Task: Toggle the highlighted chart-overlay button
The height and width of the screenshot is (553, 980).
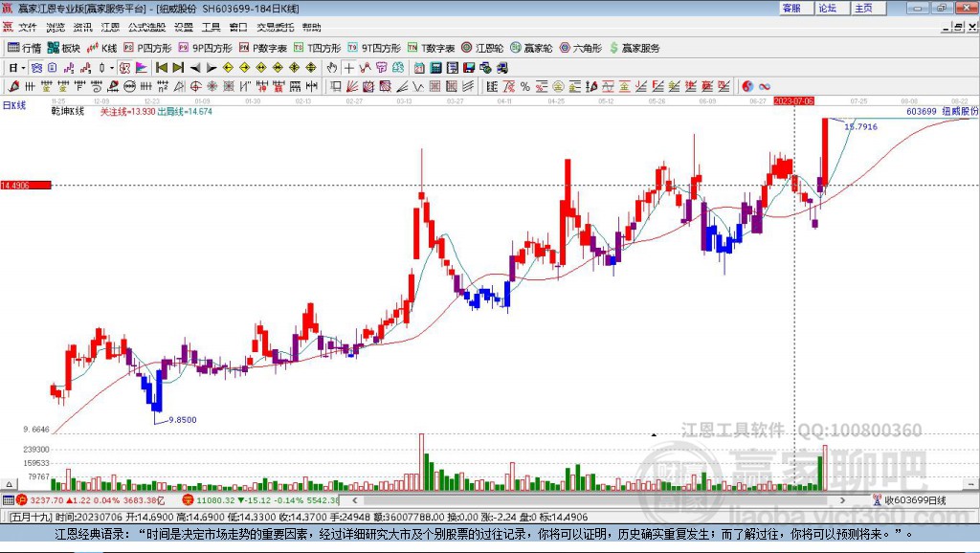Action: (x=125, y=68)
